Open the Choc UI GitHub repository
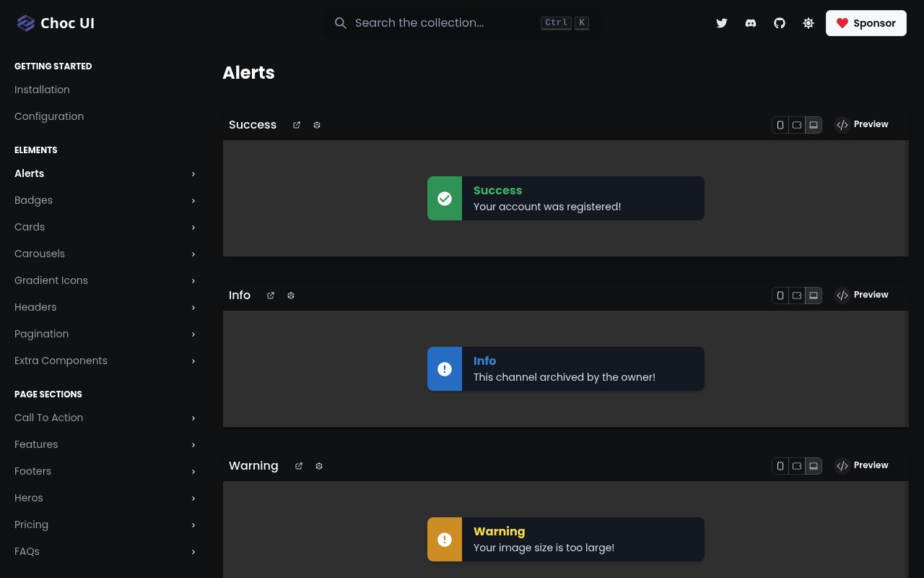This screenshot has width=924, height=578. [x=779, y=22]
